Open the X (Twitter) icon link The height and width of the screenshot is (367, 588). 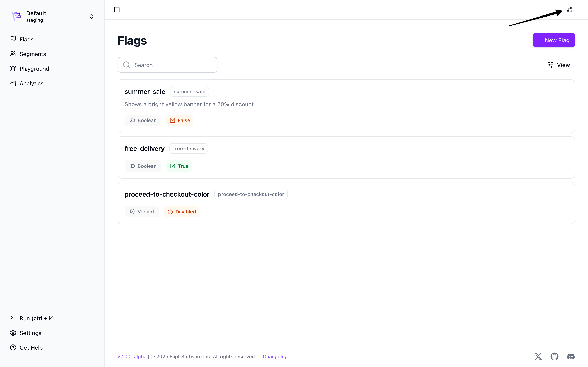[538, 356]
